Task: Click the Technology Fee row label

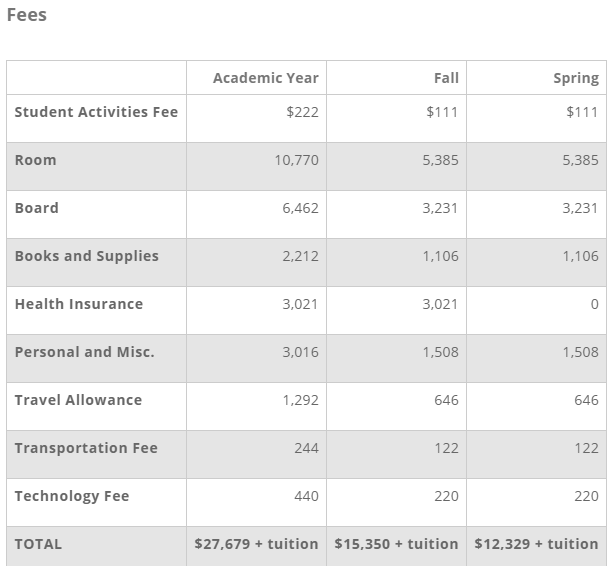Action: click(x=72, y=496)
